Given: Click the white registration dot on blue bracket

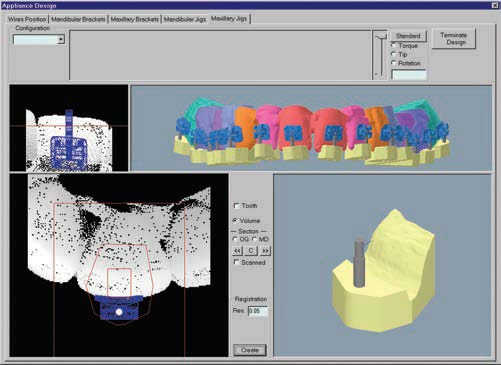Looking at the screenshot, I should tap(119, 312).
